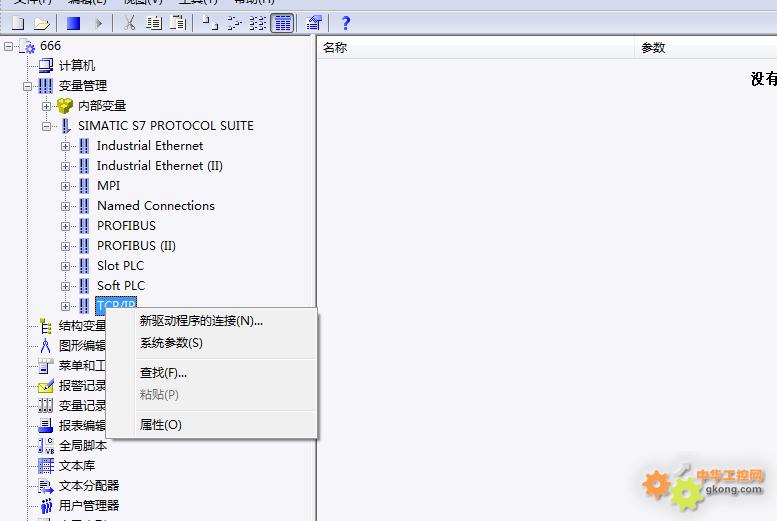Screen dimensions: 777x521
Task: Expand the Slot PLC node
Action: [x=65, y=266]
